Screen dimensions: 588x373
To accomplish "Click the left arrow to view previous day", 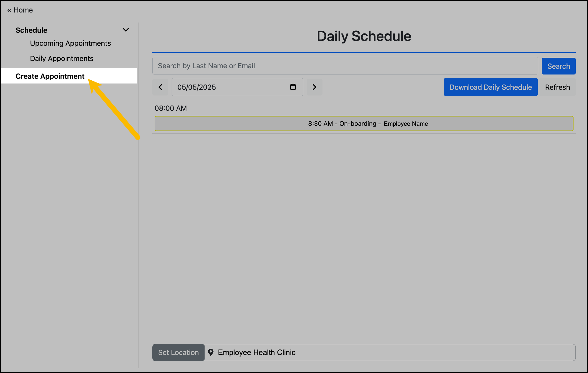I will [160, 87].
